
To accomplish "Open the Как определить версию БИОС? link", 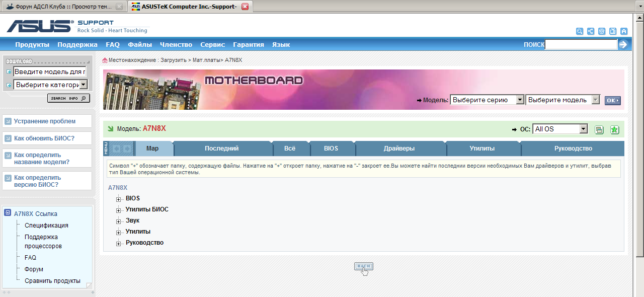I will point(38,181).
